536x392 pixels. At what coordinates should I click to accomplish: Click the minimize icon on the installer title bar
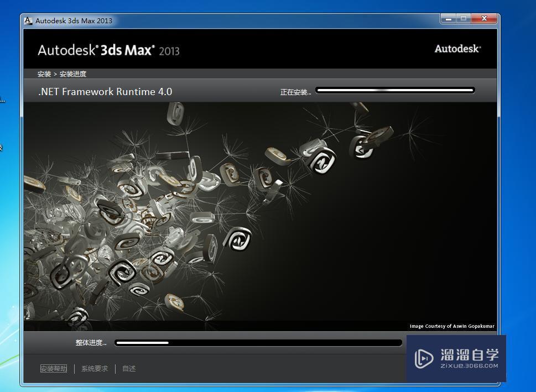point(448,18)
